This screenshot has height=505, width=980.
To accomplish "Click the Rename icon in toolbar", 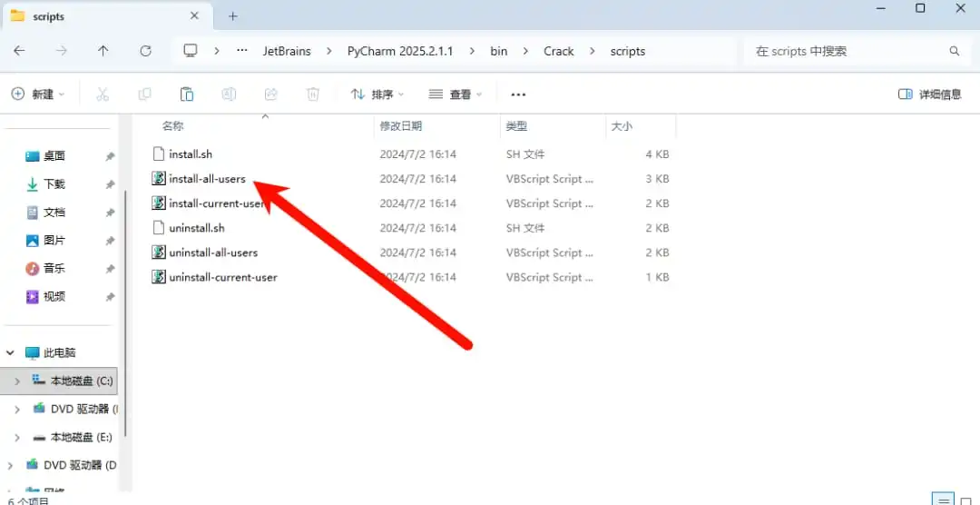I will pyautogui.click(x=229, y=94).
